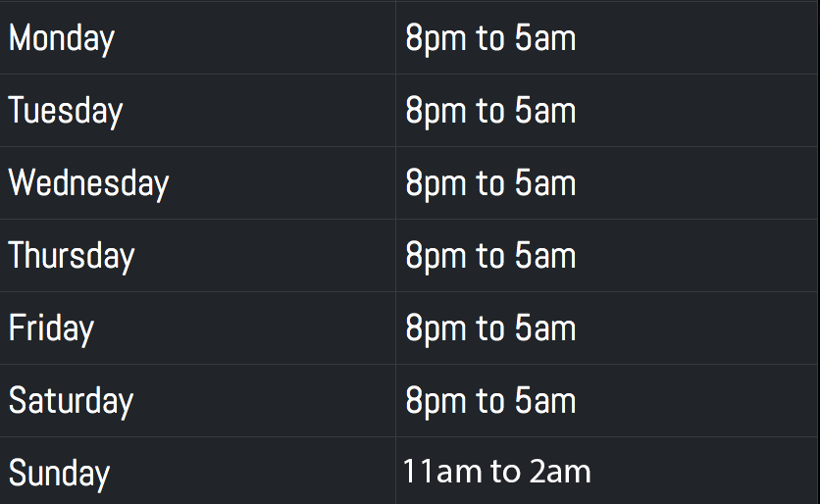This screenshot has height=504, width=820.
Task: Select the Tuesday day label
Action: coord(66,111)
